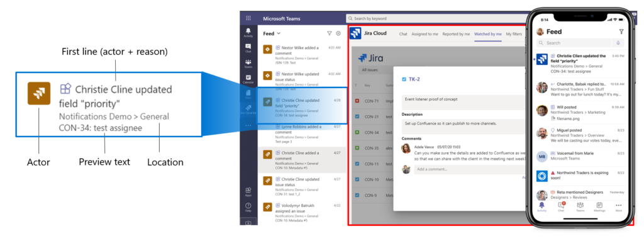The image size is (644, 239).
Task: Click the download icon at sidebar bottom
Action: pos(248,223)
